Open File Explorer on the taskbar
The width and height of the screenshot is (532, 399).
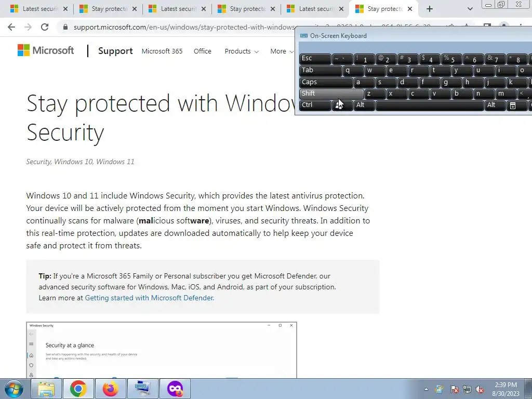click(x=46, y=389)
